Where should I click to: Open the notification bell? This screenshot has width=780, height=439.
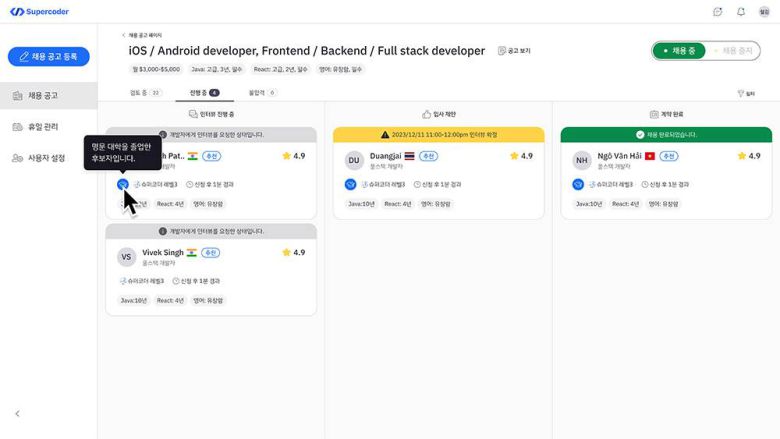pos(741,12)
